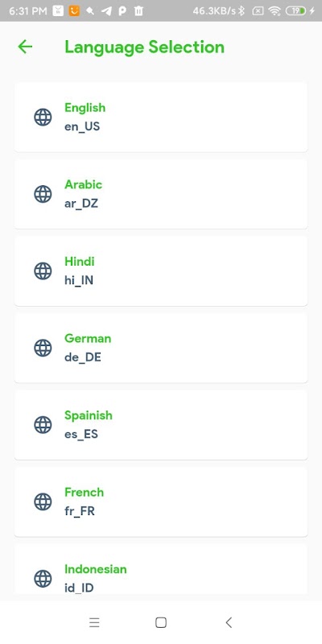Click the globe icon beside Indonesian
The height and width of the screenshot is (644, 322).
point(43,578)
